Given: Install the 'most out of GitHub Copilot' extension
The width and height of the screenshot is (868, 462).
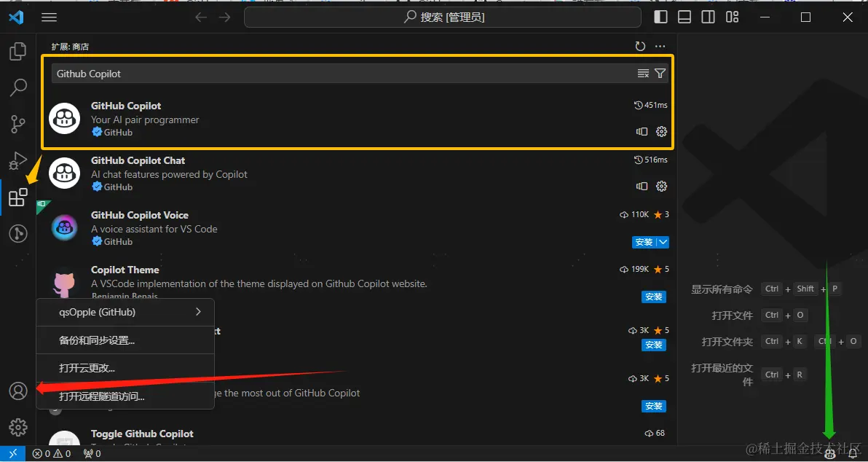Looking at the screenshot, I should tap(654, 406).
